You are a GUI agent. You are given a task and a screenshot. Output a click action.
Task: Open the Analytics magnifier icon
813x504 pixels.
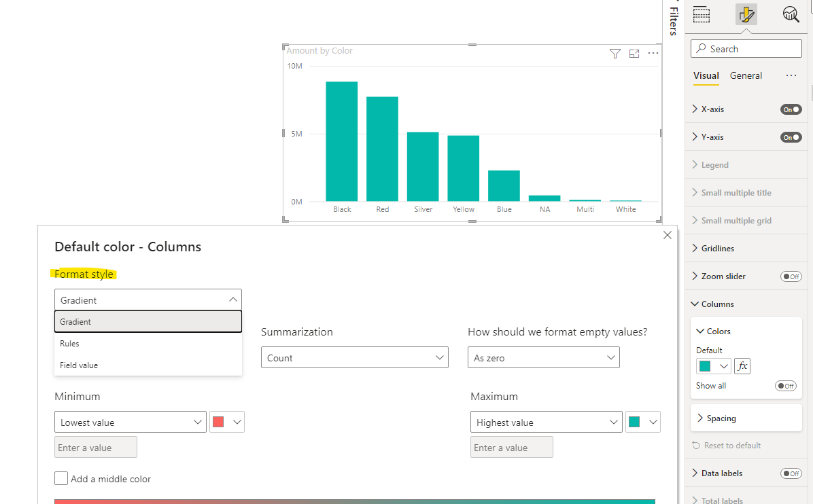[x=791, y=14]
